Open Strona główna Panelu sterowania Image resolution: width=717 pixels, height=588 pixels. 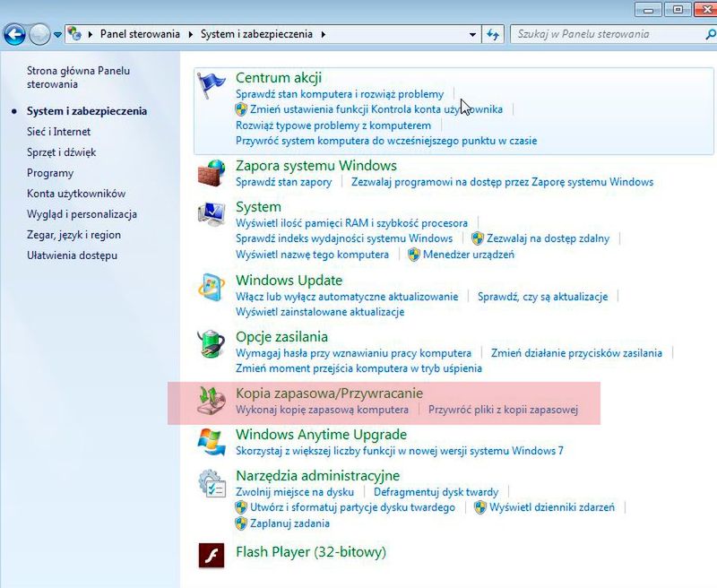pos(78,77)
